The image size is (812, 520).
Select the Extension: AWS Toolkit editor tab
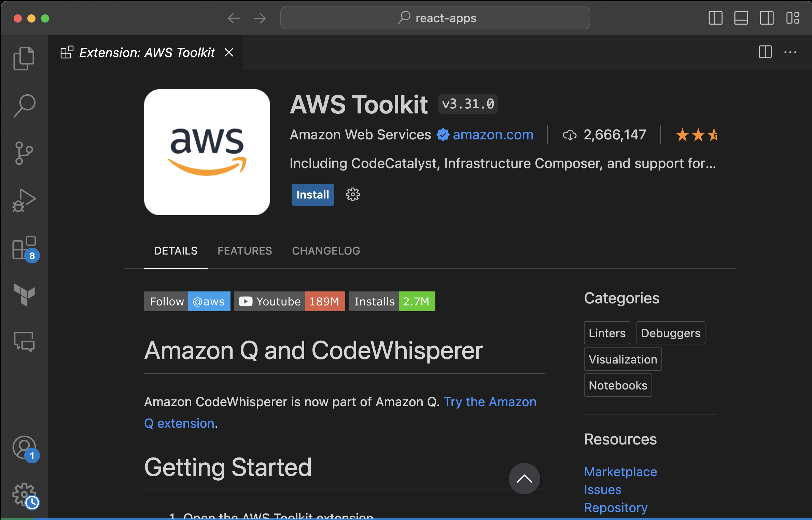click(x=145, y=52)
